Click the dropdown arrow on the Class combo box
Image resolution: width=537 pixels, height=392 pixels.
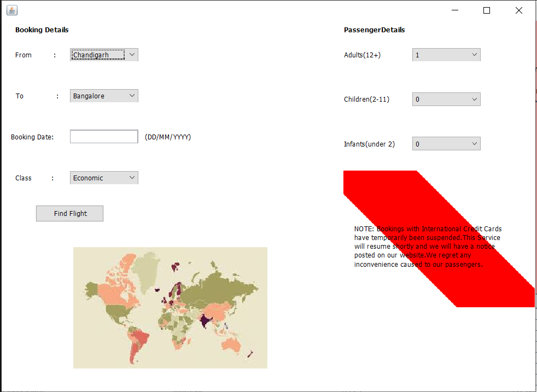click(x=132, y=178)
